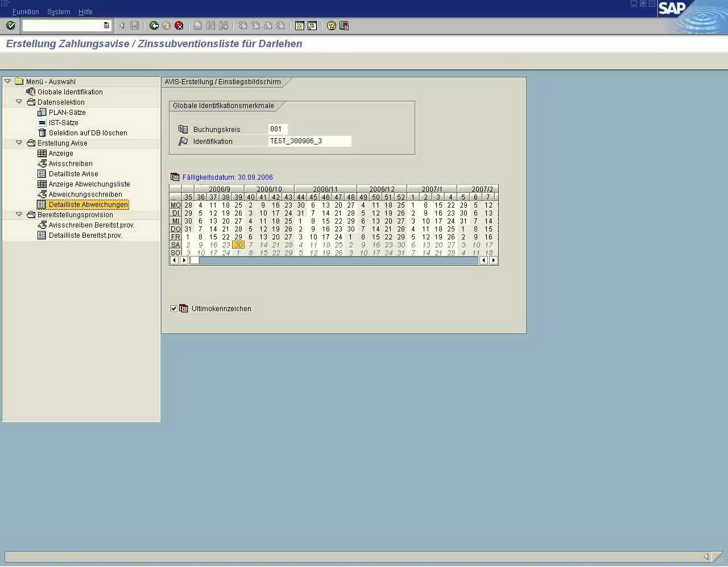This screenshot has height=567, width=728.
Task: Click the Generate Shortcut icon
Action: 312,26
